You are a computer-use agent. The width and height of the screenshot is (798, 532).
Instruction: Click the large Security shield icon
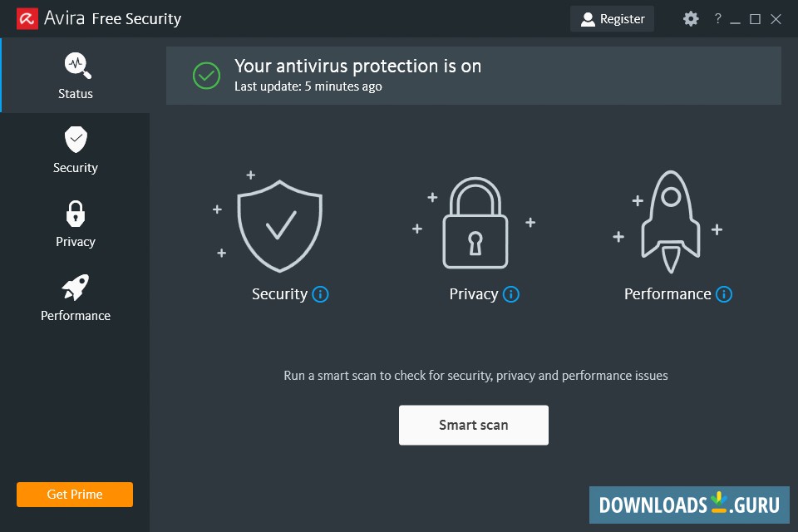[279, 224]
